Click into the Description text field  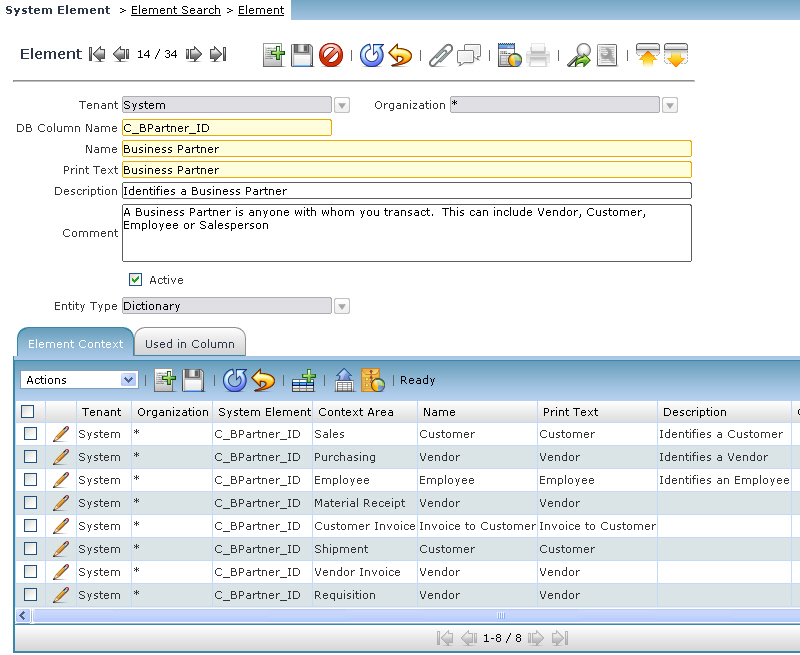[x=406, y=191]
